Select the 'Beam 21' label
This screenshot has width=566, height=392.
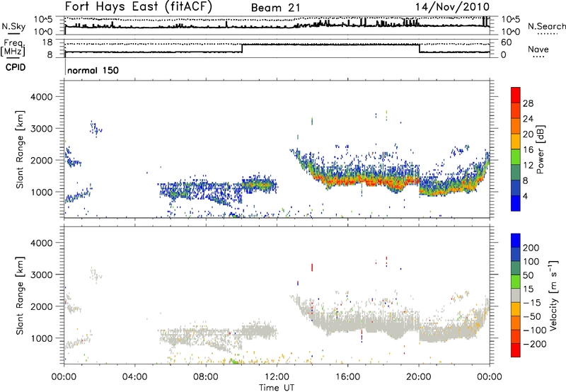[275, 8]
